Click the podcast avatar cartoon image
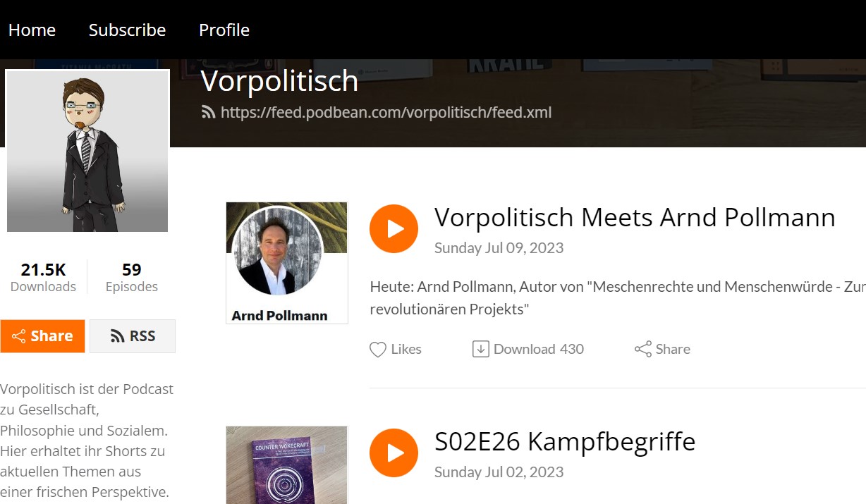Viewport: 866px width, 504px height. coord(87,151)
